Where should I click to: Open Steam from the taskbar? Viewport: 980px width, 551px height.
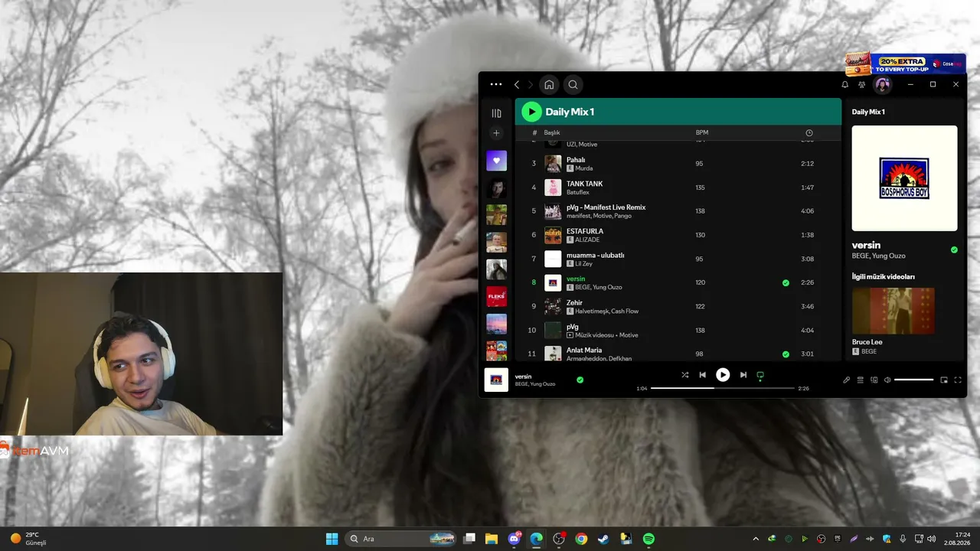pyautogui.click(x=603, y=539)
